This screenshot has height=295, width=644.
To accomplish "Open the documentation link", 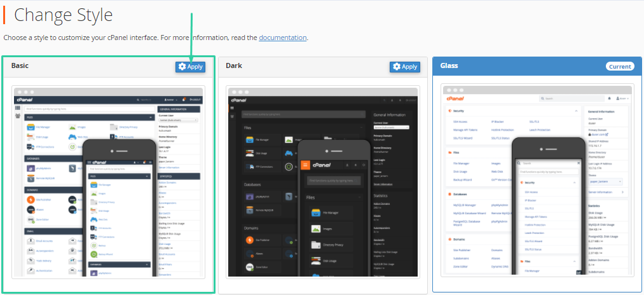I will 282,38.
